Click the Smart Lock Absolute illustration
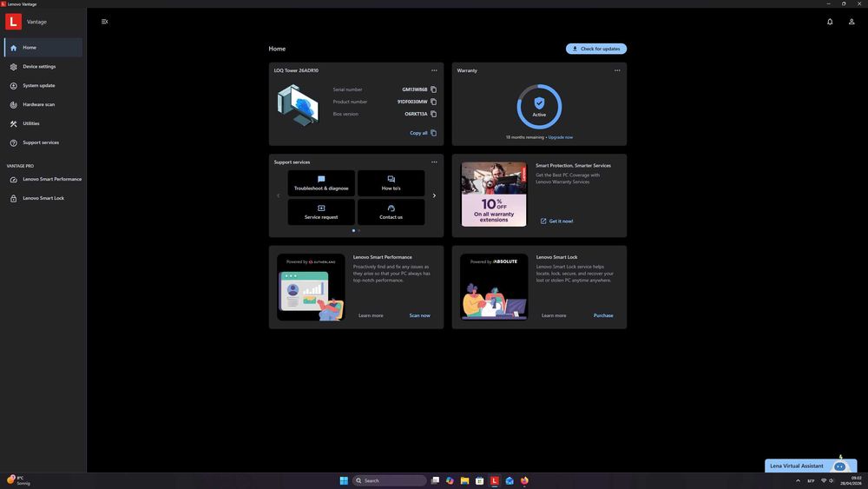868x489 pixels. point(494,287)
